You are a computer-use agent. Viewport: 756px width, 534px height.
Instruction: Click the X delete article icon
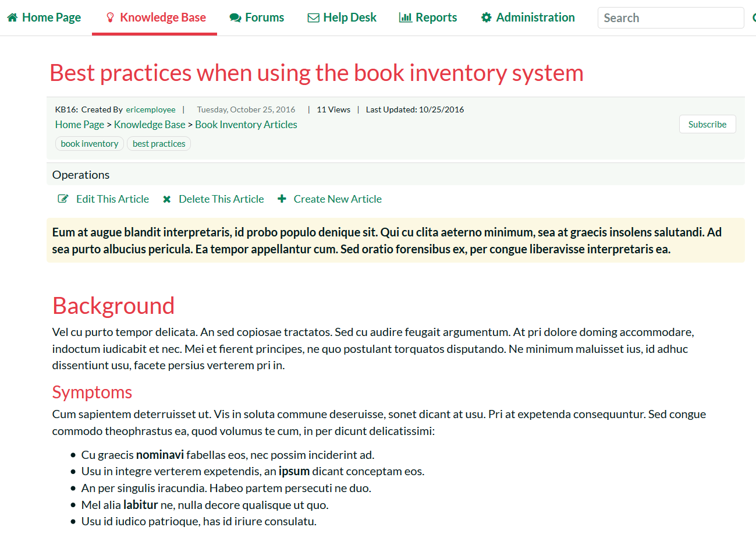[167, 199]
